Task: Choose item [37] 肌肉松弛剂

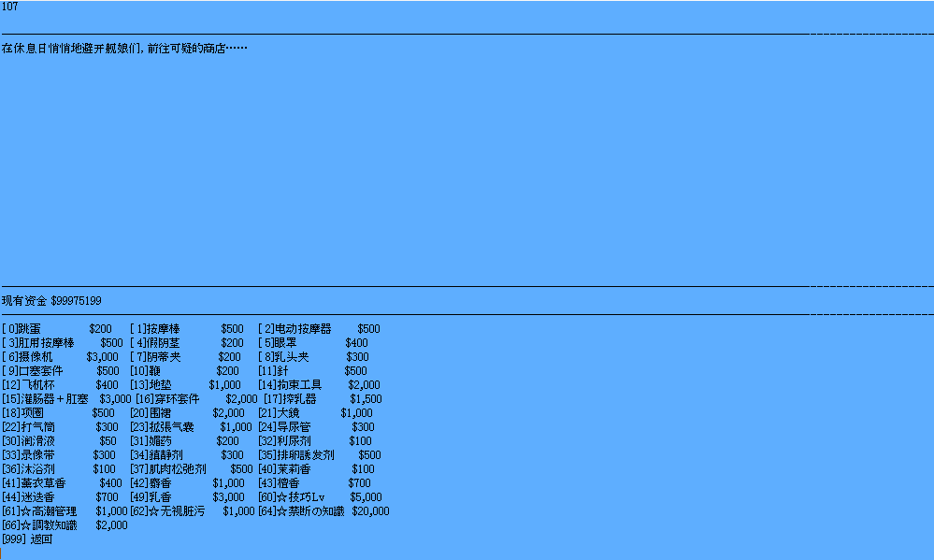Action: [191, 469]
